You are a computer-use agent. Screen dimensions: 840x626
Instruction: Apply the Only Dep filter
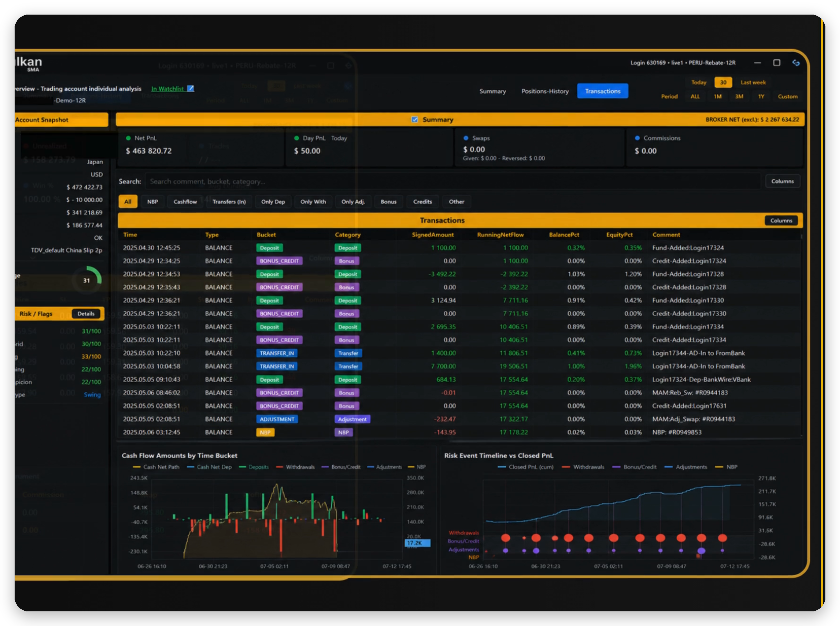[x=273, y=202]
